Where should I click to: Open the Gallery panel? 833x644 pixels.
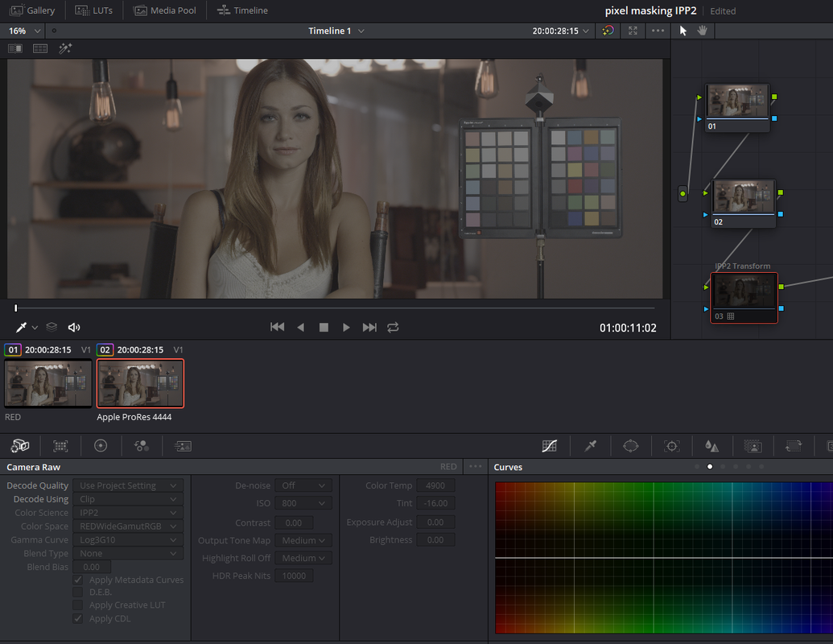point(33,10)
